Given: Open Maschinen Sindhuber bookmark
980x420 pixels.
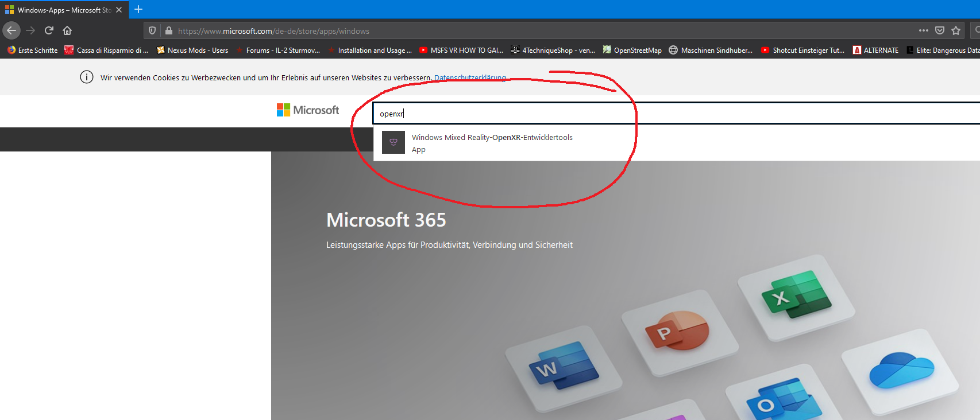Looking at the screenshot, I should point(711,50).
